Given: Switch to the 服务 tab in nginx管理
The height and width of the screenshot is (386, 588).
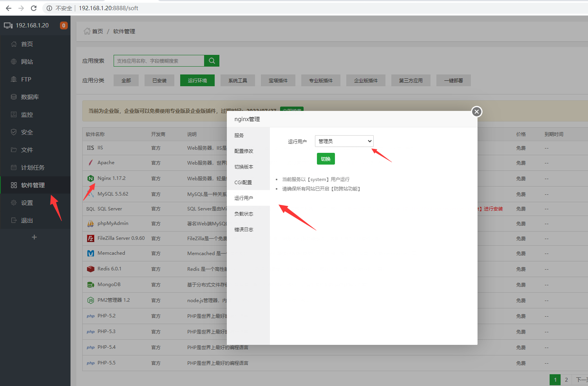Looking at the screenshot, I should click(240, 135).
